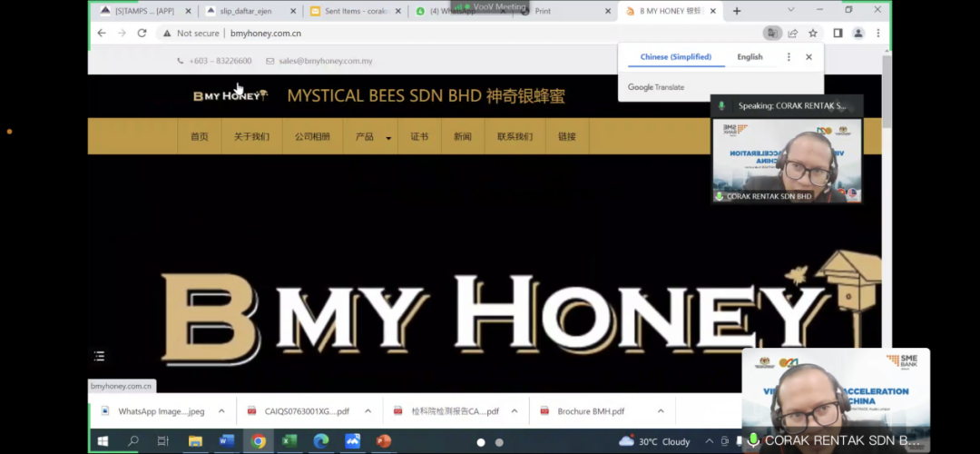Screen dimensions: 980x454
Task: Open translate popup more options icon
Action: [789, 57]
